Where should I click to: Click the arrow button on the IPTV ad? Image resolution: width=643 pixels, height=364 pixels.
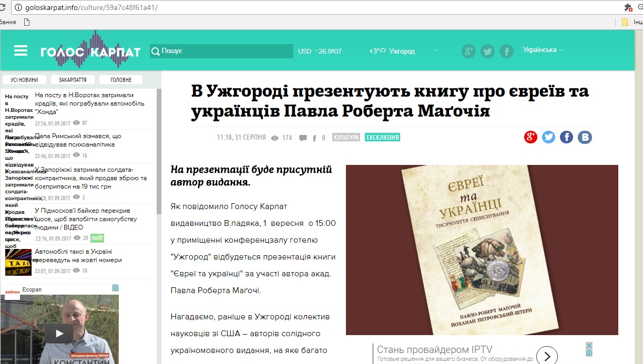tap(547, 357)
